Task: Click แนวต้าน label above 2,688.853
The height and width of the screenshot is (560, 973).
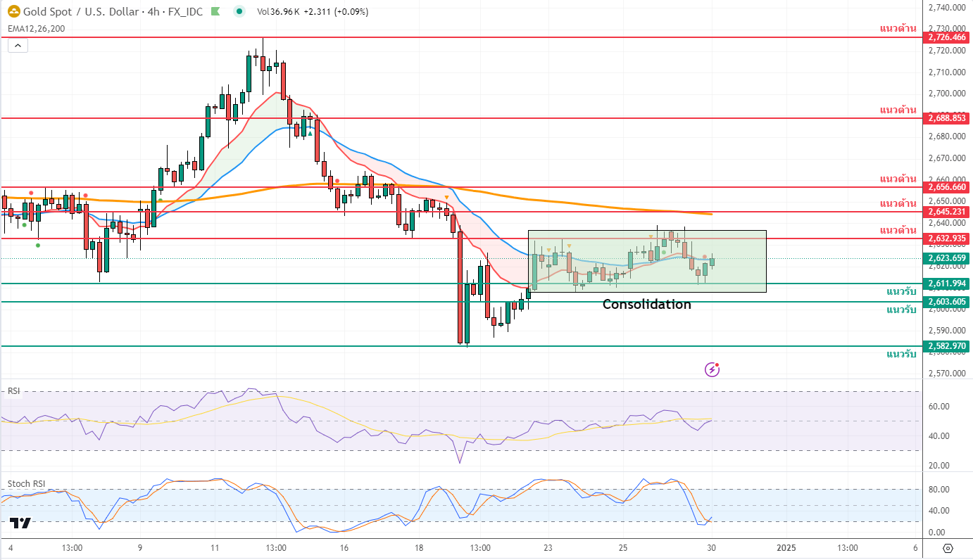Action: click(x=898, y=110)
